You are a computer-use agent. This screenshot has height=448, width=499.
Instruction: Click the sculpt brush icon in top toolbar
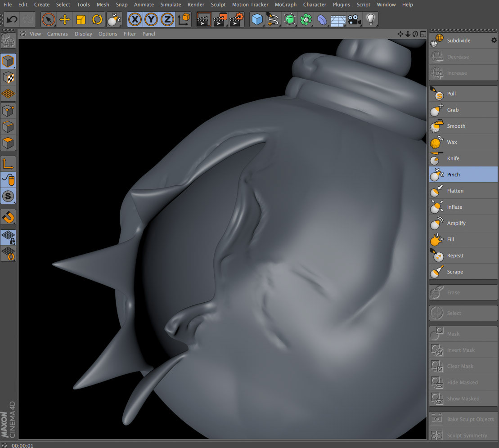coord(113,20)
